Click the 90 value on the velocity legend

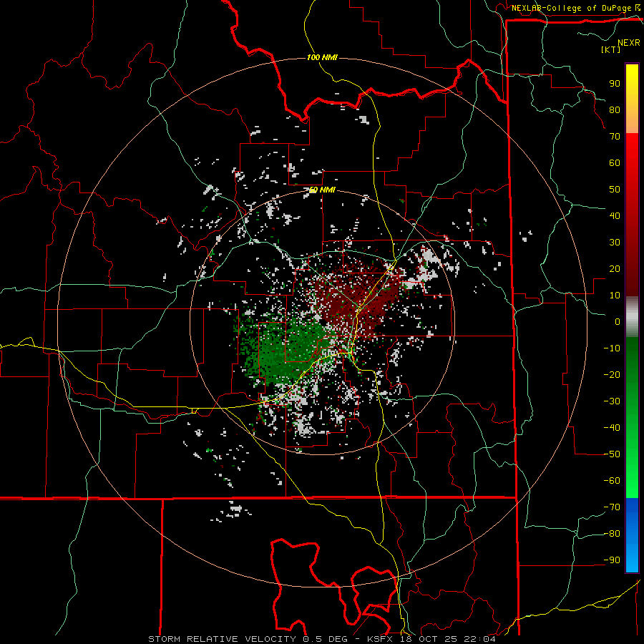coord(615,84)
